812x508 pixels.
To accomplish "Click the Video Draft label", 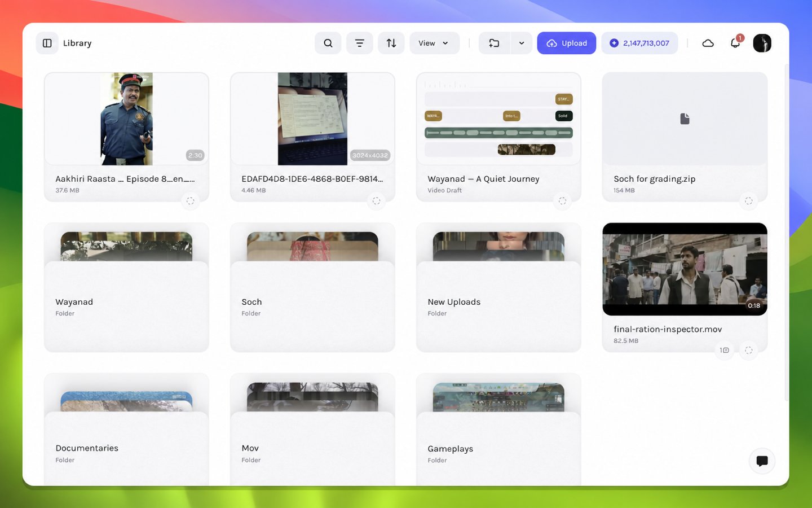I will (x=444, y=190).
